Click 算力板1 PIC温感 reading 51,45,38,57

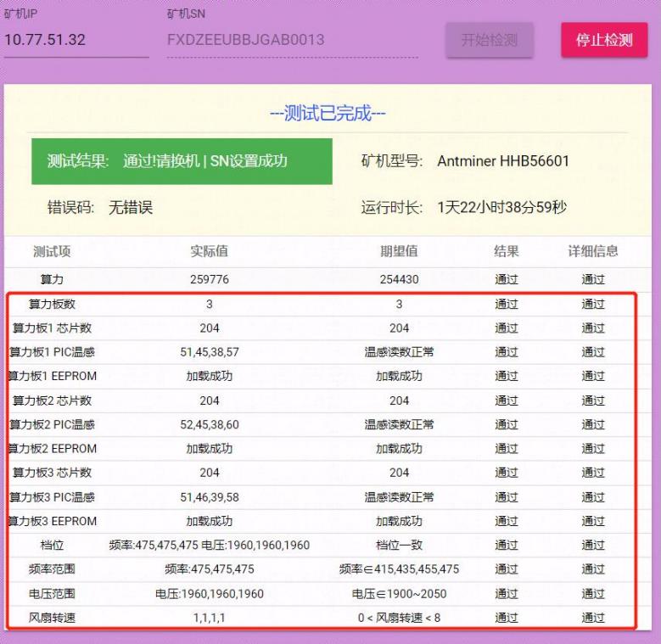click(209, 352)
